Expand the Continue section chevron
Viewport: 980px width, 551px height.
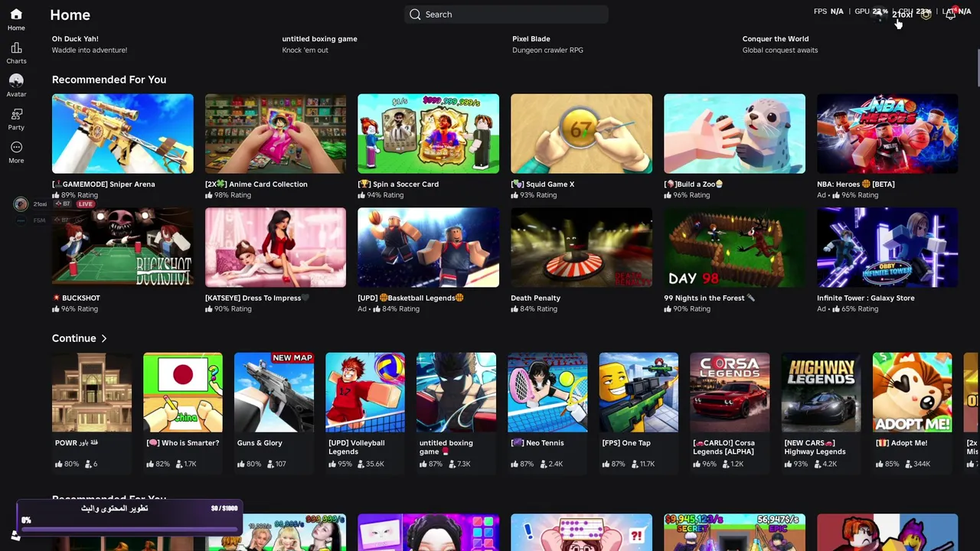[104, 338]
